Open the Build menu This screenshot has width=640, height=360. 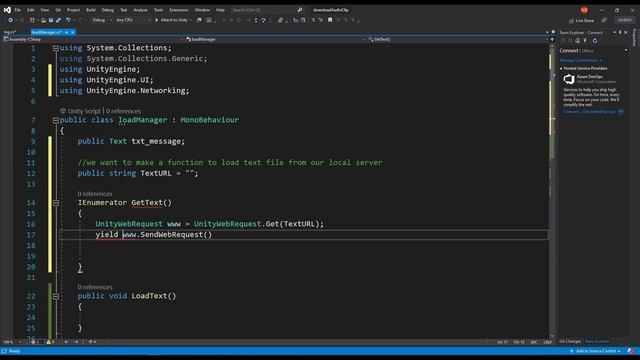point(91,10)
